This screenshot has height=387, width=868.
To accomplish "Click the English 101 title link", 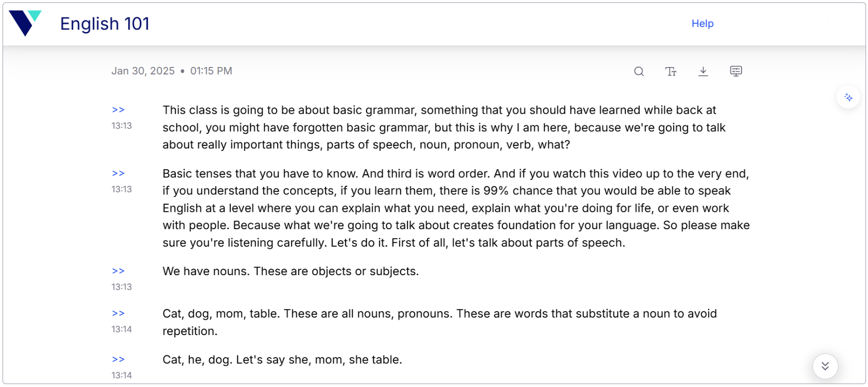I will coord(105,23).
